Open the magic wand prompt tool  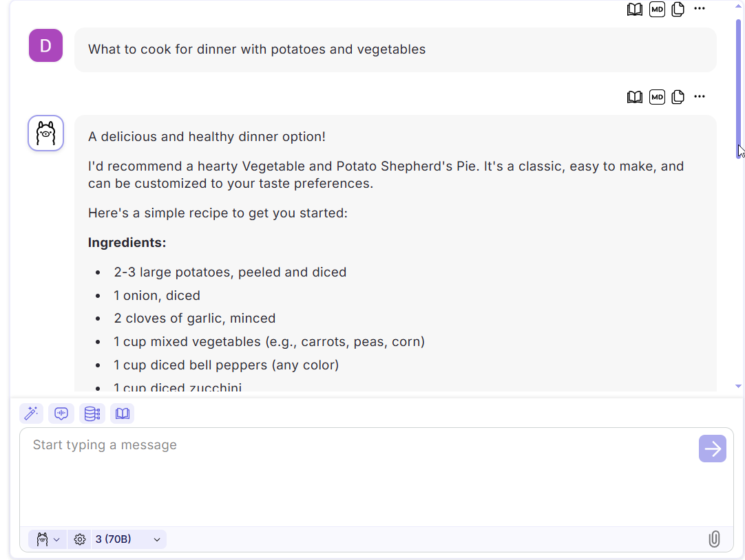(x=31, y=413)
